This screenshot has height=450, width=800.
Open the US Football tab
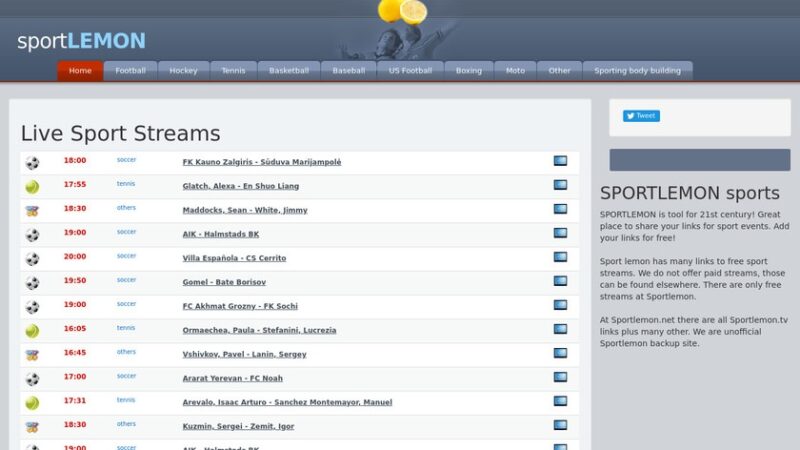click(410, 71)
